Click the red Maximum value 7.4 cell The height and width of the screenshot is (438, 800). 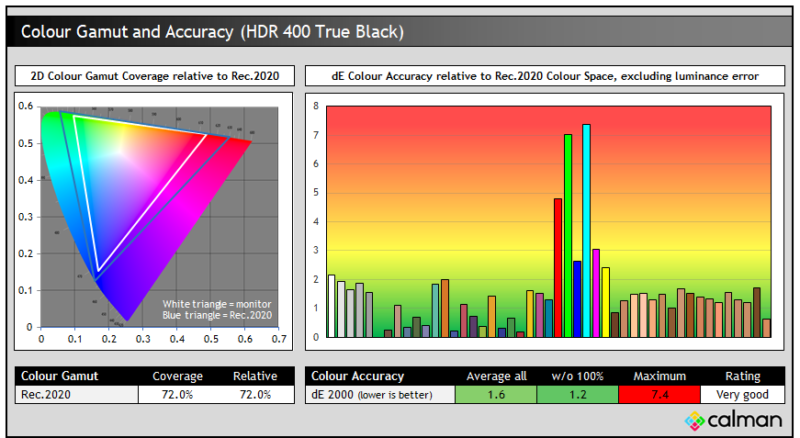[659, 395]
